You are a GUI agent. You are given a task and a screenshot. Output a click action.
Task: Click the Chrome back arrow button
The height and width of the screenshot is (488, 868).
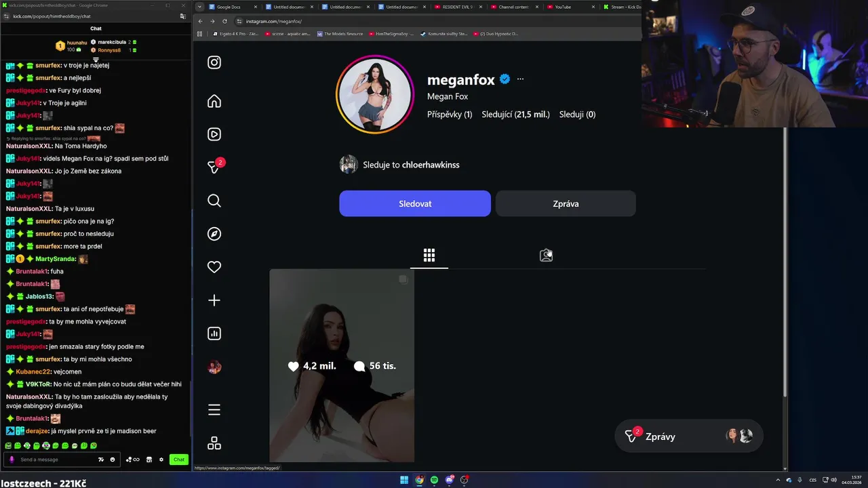(x=200, y=21)
